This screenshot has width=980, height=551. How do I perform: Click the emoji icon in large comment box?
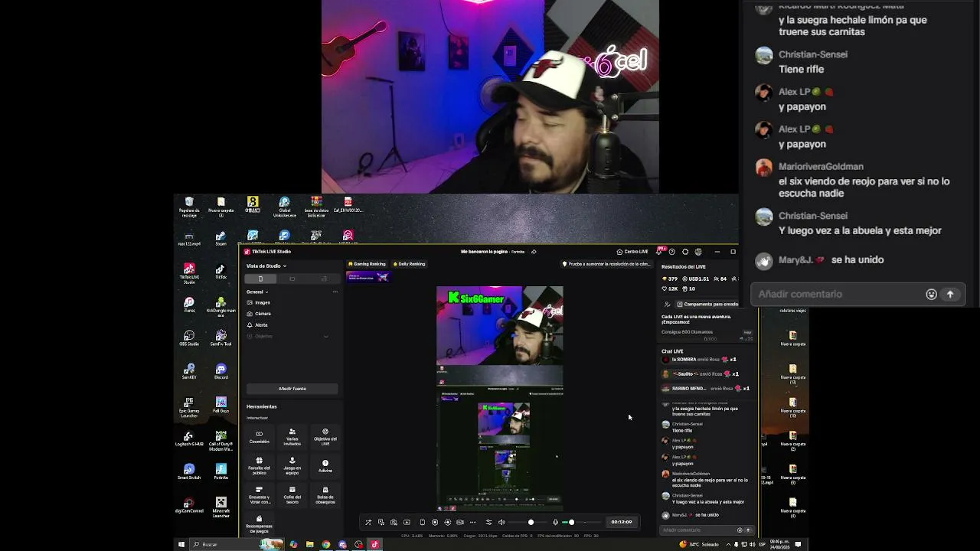tap(931, 294)
